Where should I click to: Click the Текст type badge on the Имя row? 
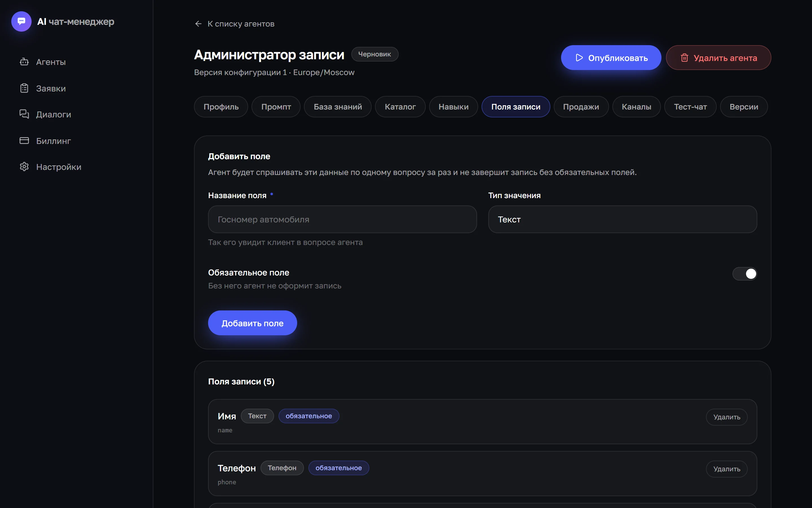pyautogui.click(x=257, y=416)
